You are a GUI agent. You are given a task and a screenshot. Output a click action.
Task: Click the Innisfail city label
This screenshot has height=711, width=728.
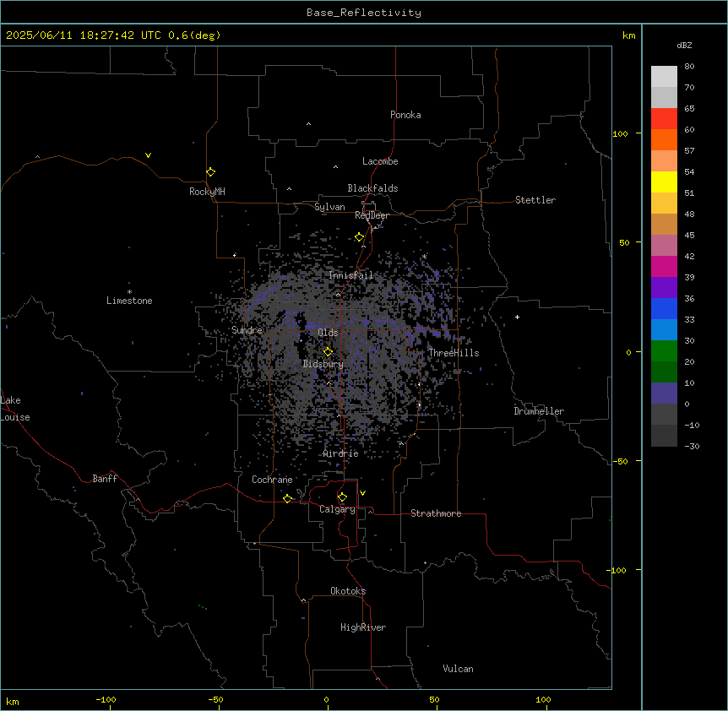coord(351,275)
